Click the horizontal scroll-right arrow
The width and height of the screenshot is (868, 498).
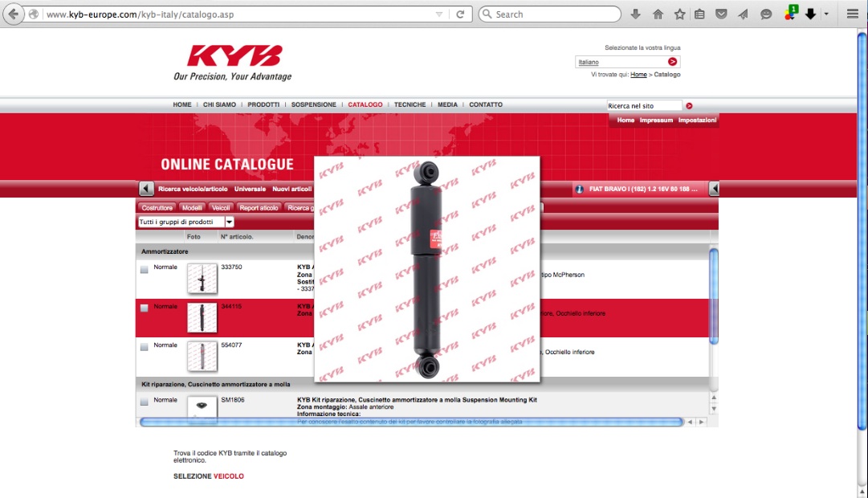701,422
